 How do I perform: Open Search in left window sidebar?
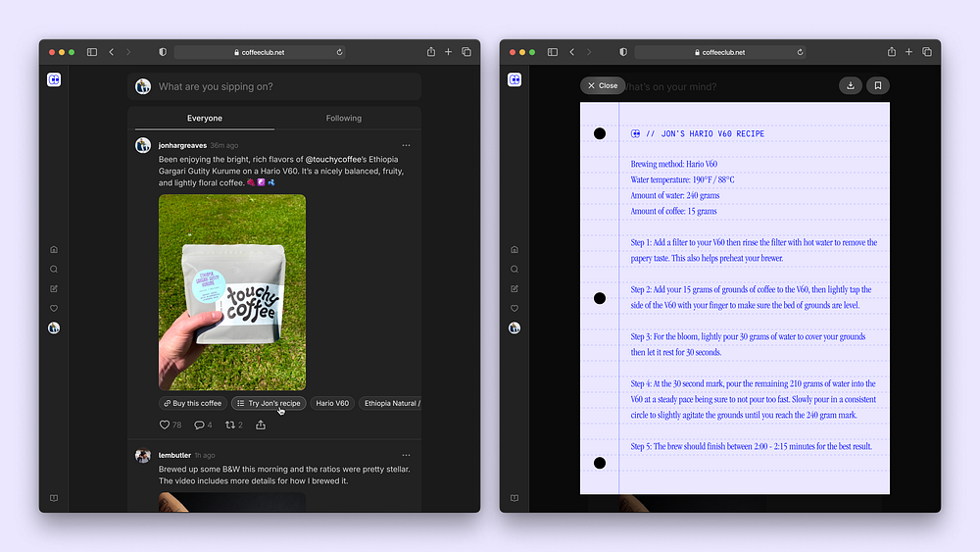coord(54,270)
